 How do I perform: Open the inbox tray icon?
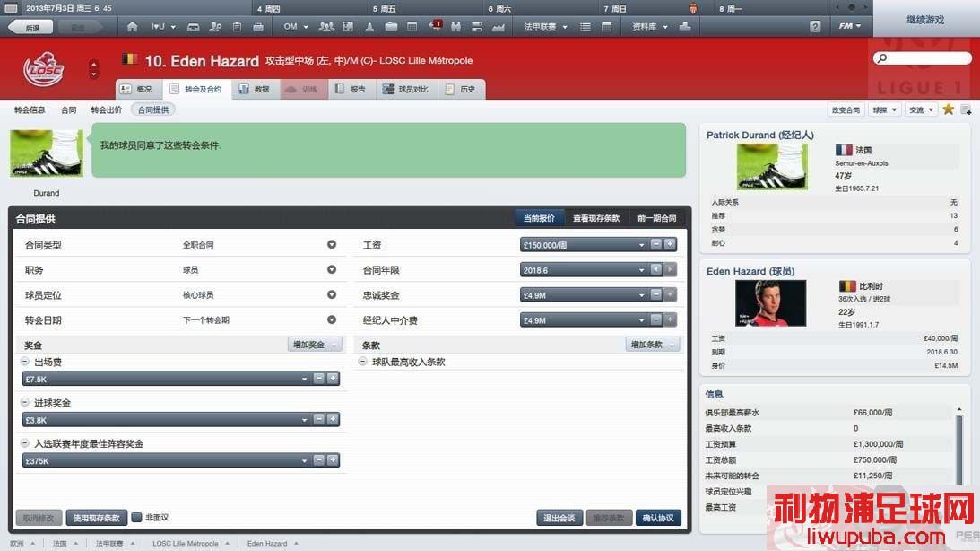pyautogui.click(x=194, y=27)
